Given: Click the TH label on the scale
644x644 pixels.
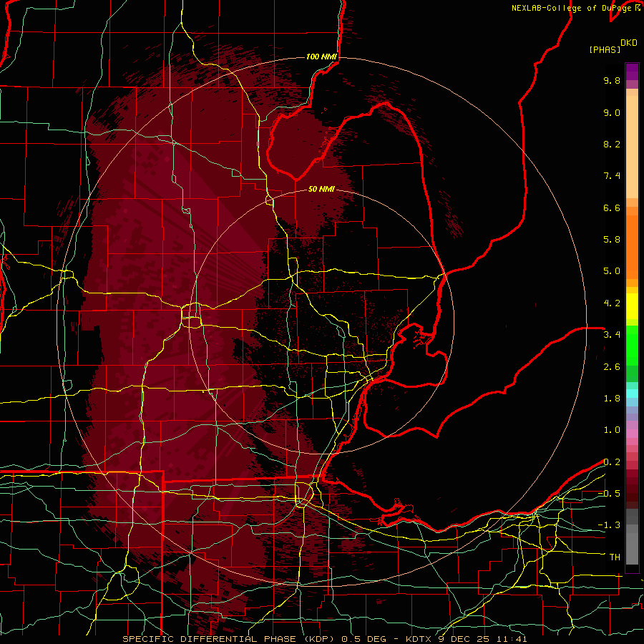Looking at the screenshot, I should pyautogui.click(x=615, y=557).
